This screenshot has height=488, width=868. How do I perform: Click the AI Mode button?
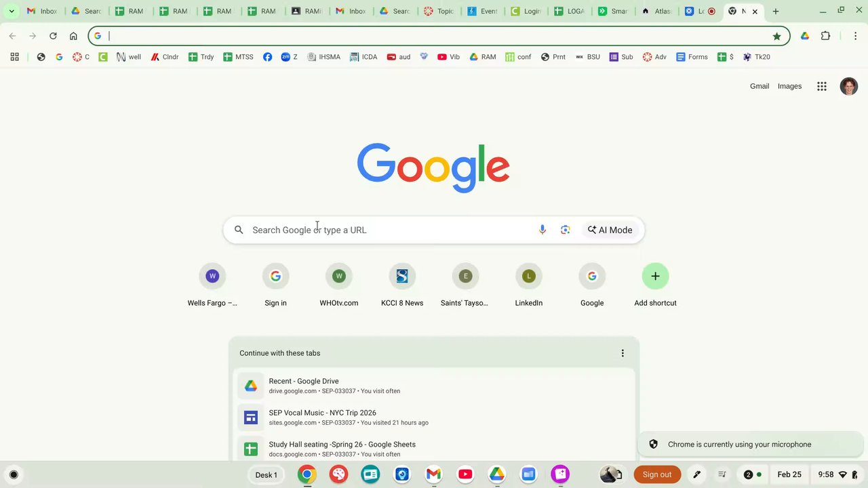(610, 230)
